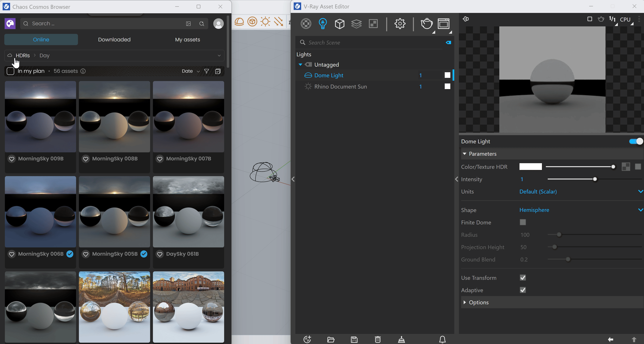Expand the HDRIs category path dropdown

click(219, 55)
